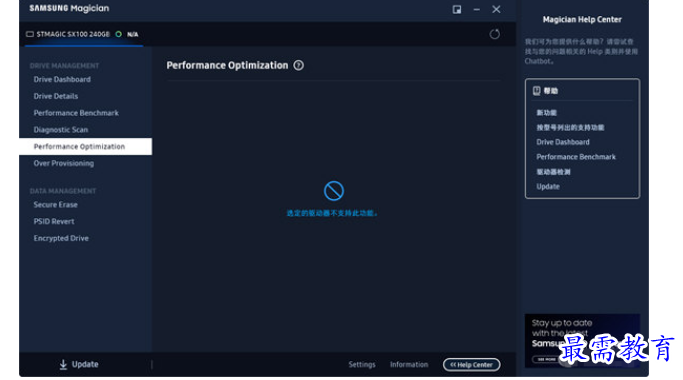The height and width of the screenshot is (380, 683).
Task: Click the green drive status circle
Action: pyautogui.click(x=118, y=34)
